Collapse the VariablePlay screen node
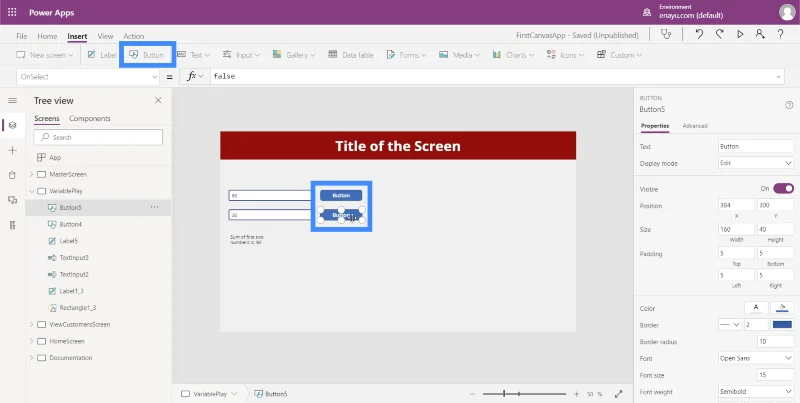 pyautogui.click(x=31, y=191)
